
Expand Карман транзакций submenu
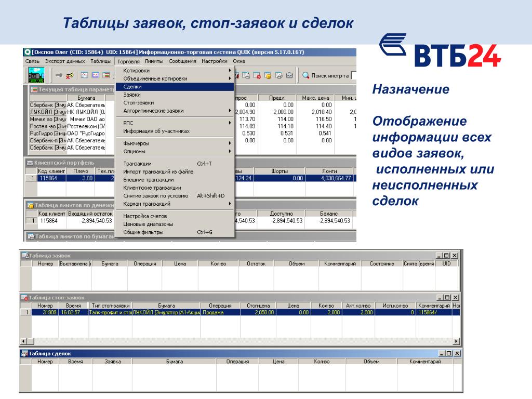coord(230,204)
